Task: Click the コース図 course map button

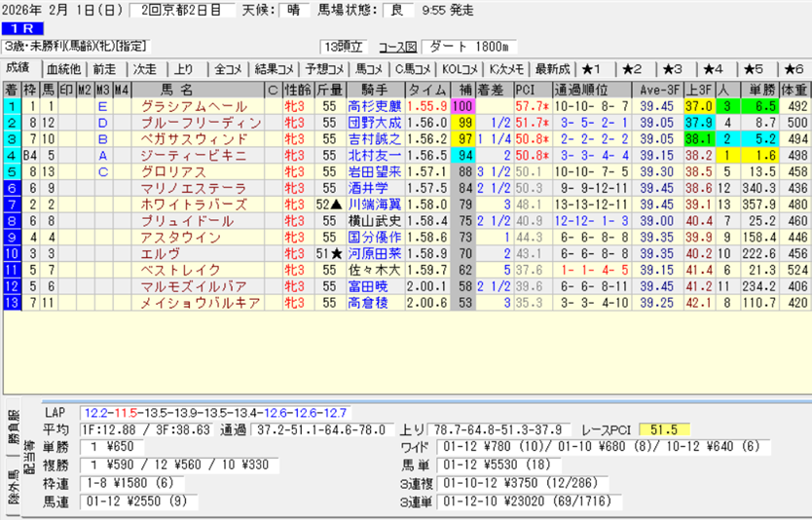Action: 397,47
